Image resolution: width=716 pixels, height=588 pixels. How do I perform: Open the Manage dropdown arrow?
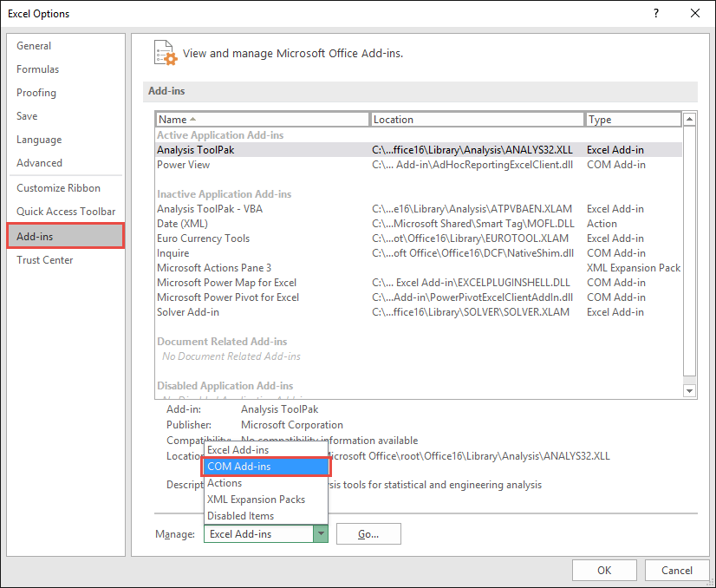click(321, 533)
